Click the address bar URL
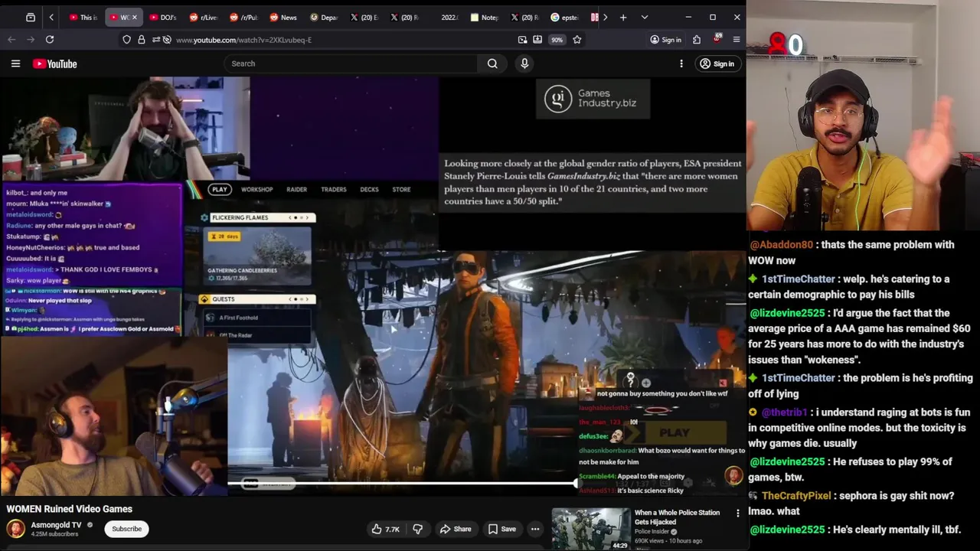This screenshot has height=551, width=980. pos(243,40)
